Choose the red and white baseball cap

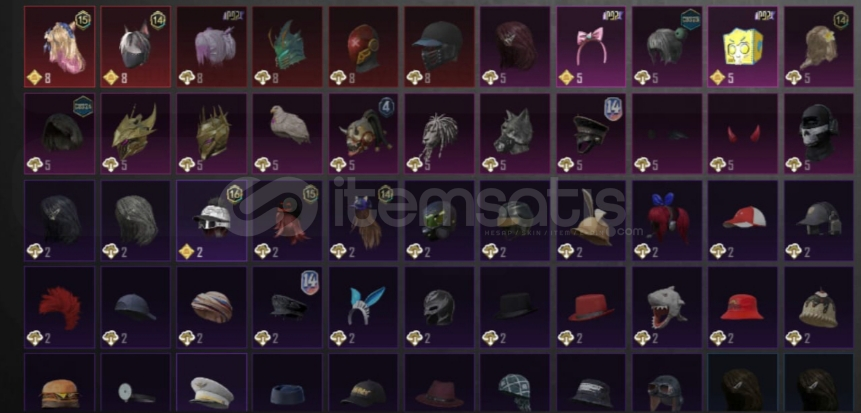tap(742, 220)
